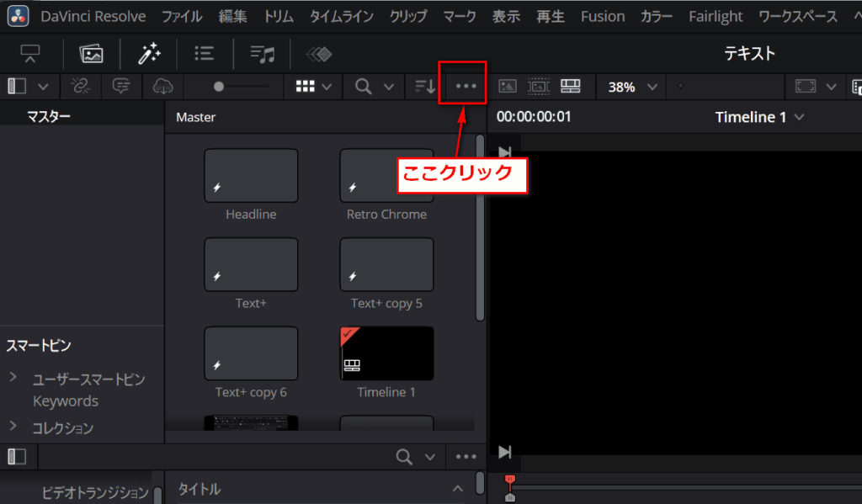Click the media pool search icon
The height and width of the screenshot is (504, 862).
click(364, 87)
